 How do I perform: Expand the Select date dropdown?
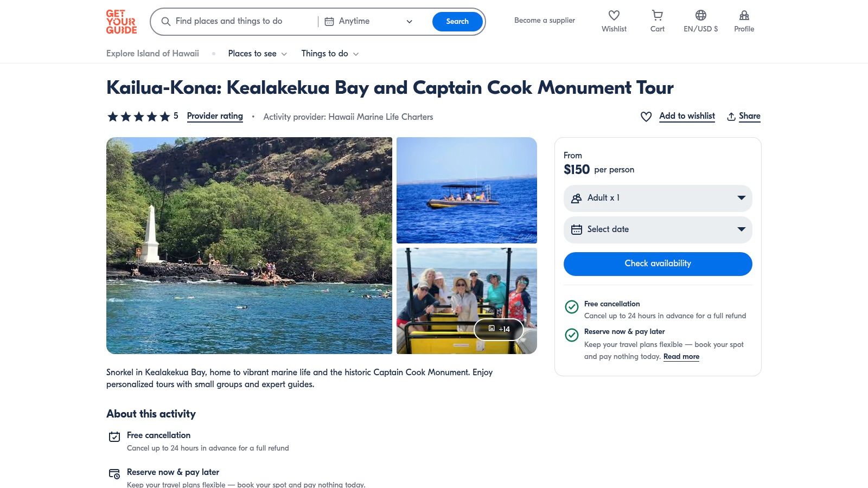click(658, 229)
